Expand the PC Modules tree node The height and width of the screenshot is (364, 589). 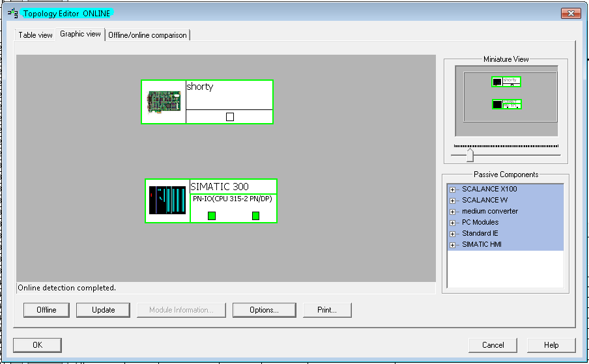[x=452, y=223]
